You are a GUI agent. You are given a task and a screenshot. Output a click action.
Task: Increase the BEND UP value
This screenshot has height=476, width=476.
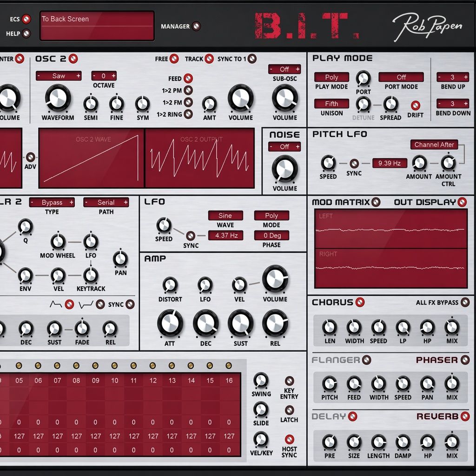tap(466, 77)
